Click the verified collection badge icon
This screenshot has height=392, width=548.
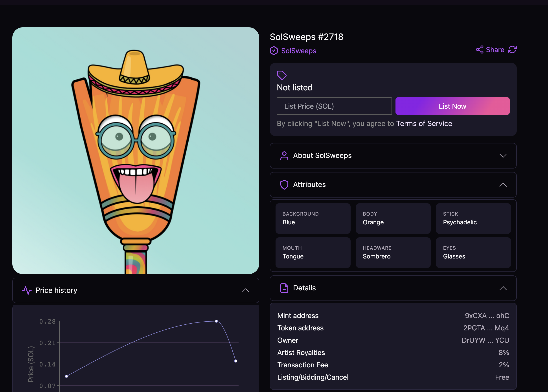click(274, 51)
